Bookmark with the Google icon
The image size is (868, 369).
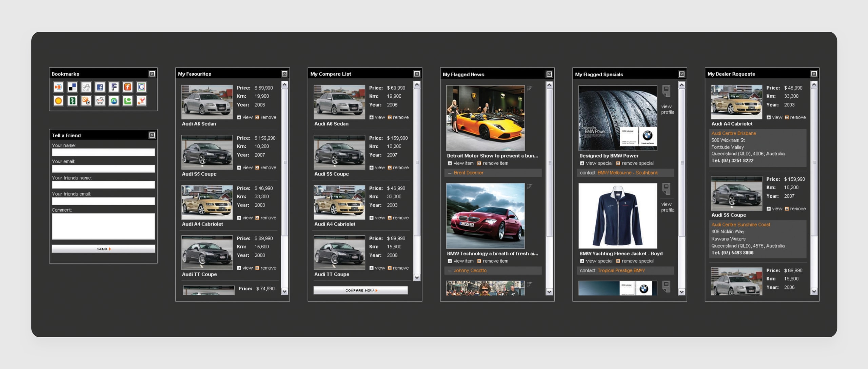[141, 87]
